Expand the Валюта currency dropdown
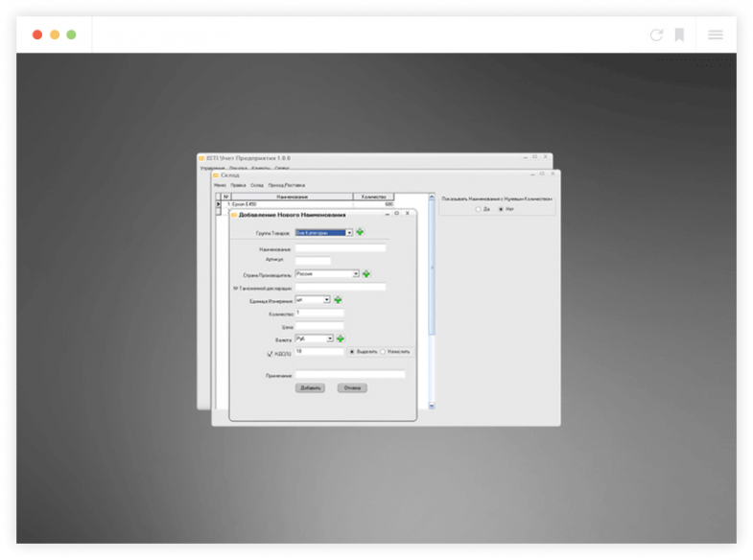The image size is (753, 560). (x=330, y=338)
